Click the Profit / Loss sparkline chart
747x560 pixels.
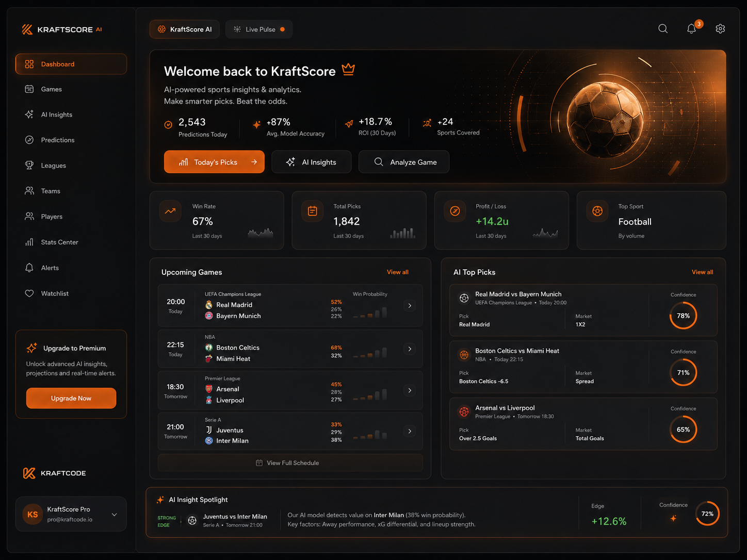pyautogui.click(x=545, y=233)
